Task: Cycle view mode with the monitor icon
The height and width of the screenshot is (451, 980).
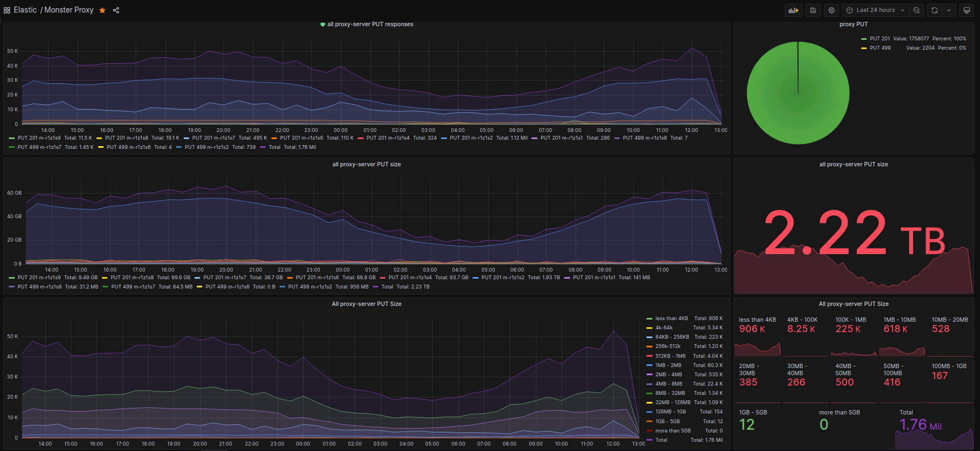Action: pyautogui.click(x=966, y=10)
